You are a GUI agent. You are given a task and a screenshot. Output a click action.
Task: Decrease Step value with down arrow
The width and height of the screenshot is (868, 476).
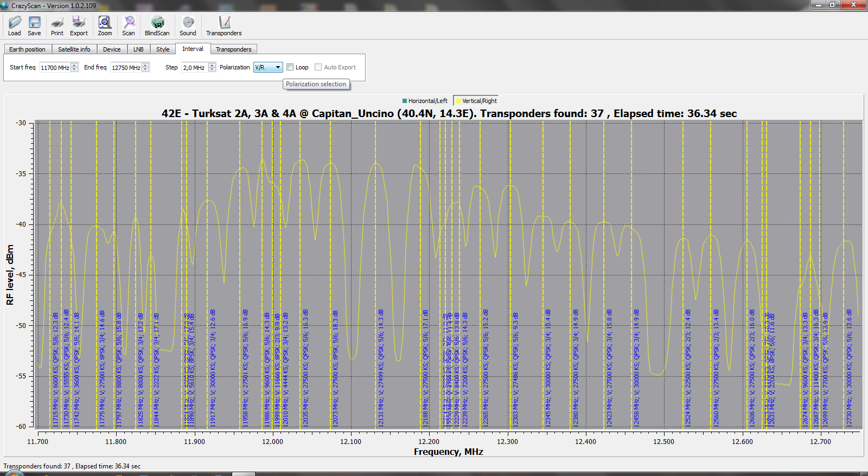pyautogui.click(x=212, y=69)
